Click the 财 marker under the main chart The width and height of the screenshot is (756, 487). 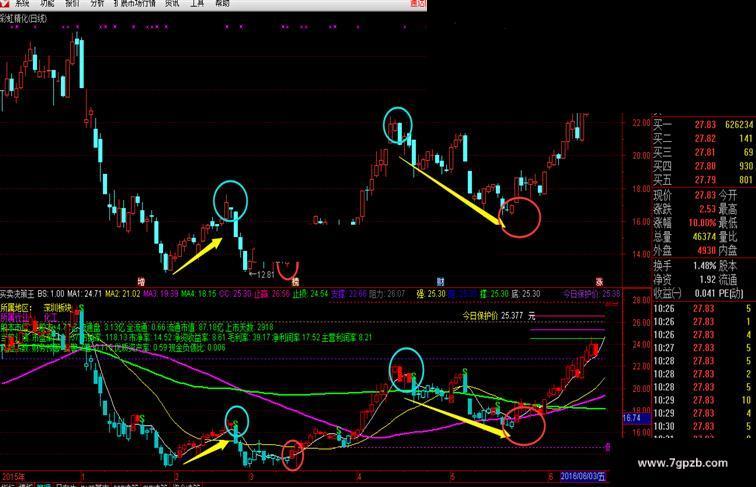(x=440, y=281)
